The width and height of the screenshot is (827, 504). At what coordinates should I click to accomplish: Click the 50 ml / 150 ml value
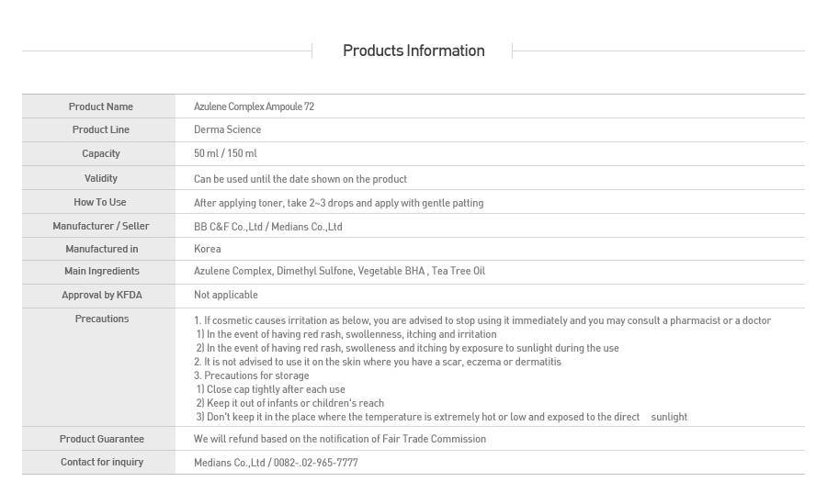point(225,153)
